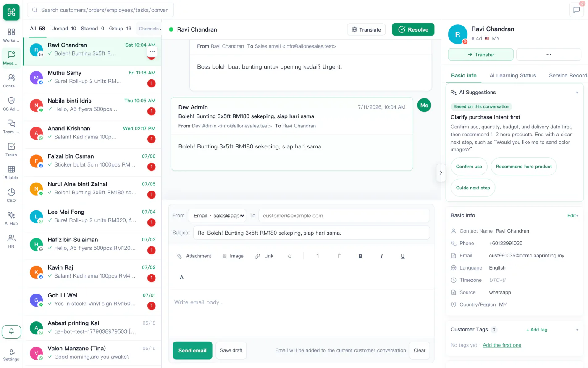Click the Resolve button
The width and height of the screenshot is (588, 368).
coord(413,29)
